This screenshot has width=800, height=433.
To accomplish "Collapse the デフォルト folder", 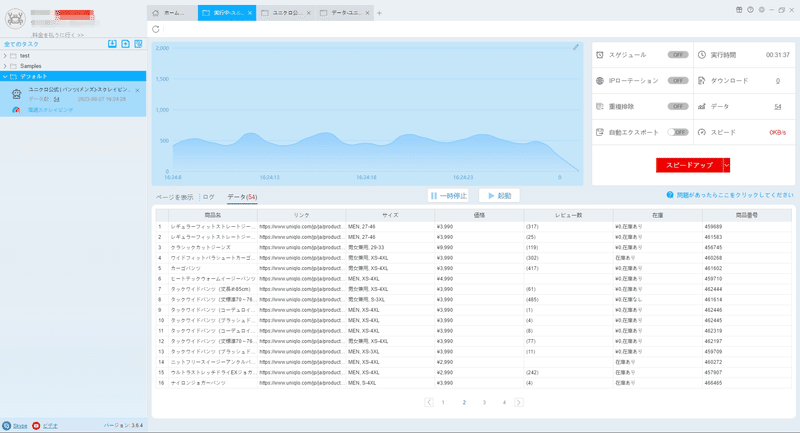I will pos(5,77).
